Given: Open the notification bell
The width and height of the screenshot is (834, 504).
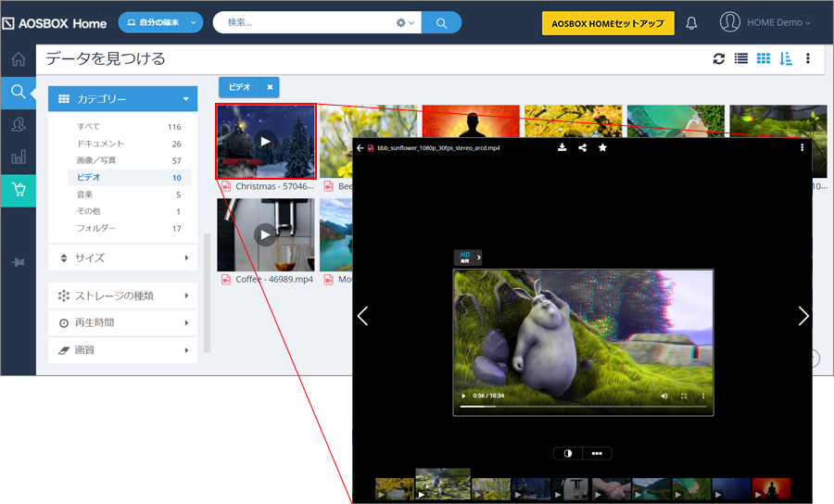Looking at the screenshot, I should pos(691,23).
